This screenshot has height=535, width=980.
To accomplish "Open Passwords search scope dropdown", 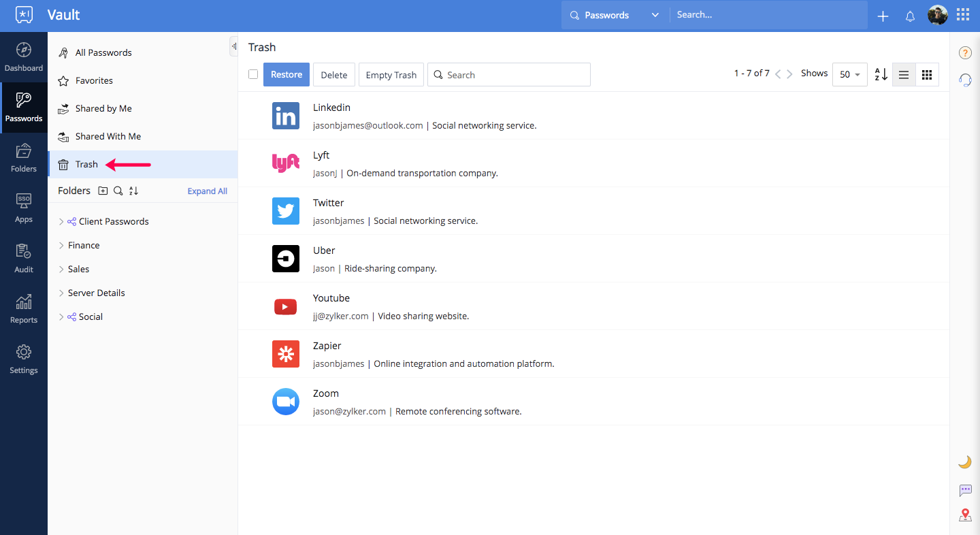I will point(615,15).
